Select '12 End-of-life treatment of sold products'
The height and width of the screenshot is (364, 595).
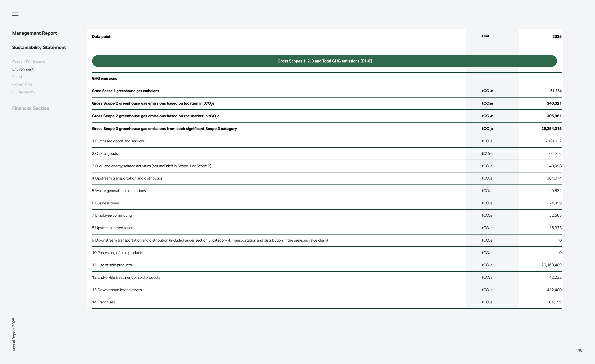(327, 277)
